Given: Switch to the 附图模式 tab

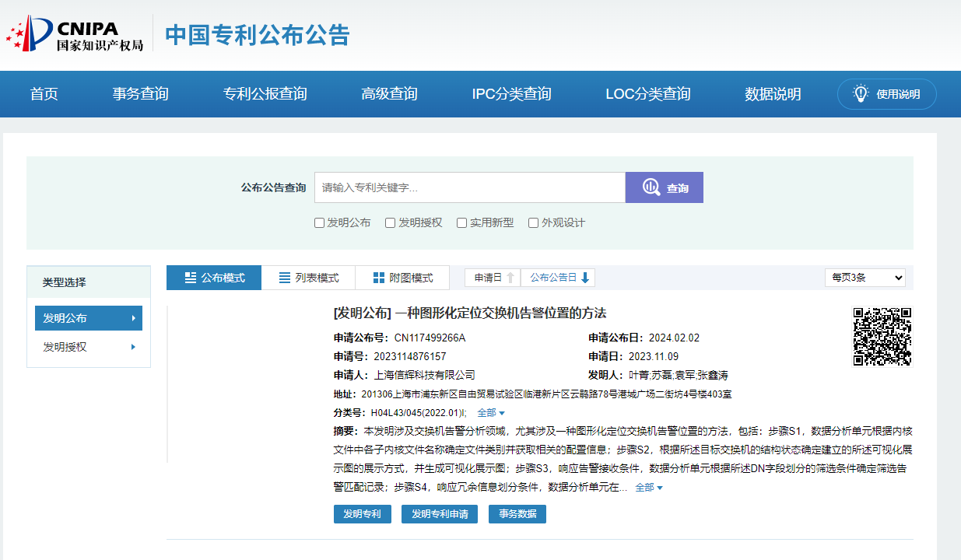Looking at the screenshot, I should click(403, 278).
